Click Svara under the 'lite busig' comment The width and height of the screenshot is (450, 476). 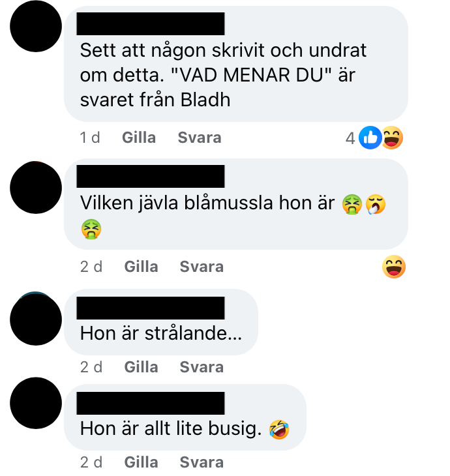click(202, 462)
